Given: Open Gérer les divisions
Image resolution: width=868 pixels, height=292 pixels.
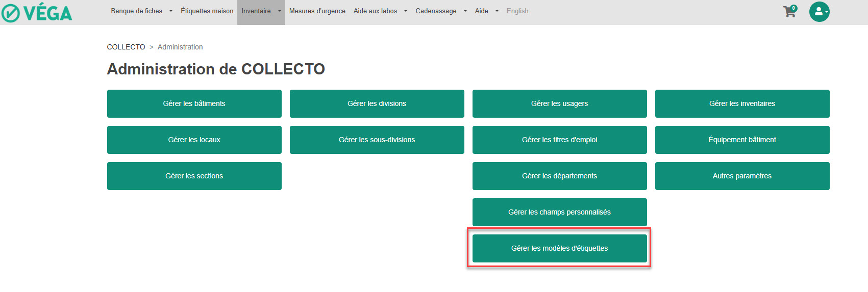Looking at the screenshot, I should [x=377, y=103].
